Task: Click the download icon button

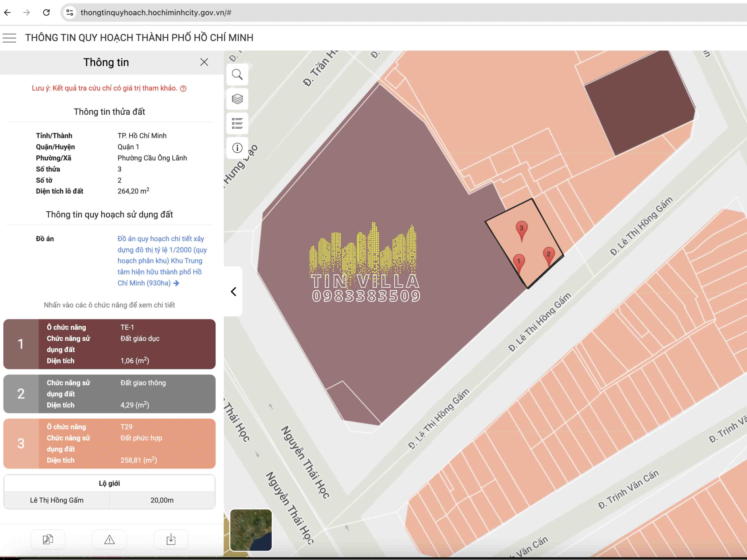Action: [x=171, y=539]
